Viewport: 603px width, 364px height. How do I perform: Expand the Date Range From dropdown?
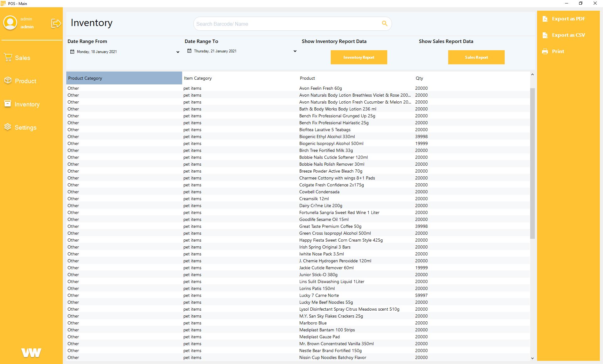click(178, 52)
